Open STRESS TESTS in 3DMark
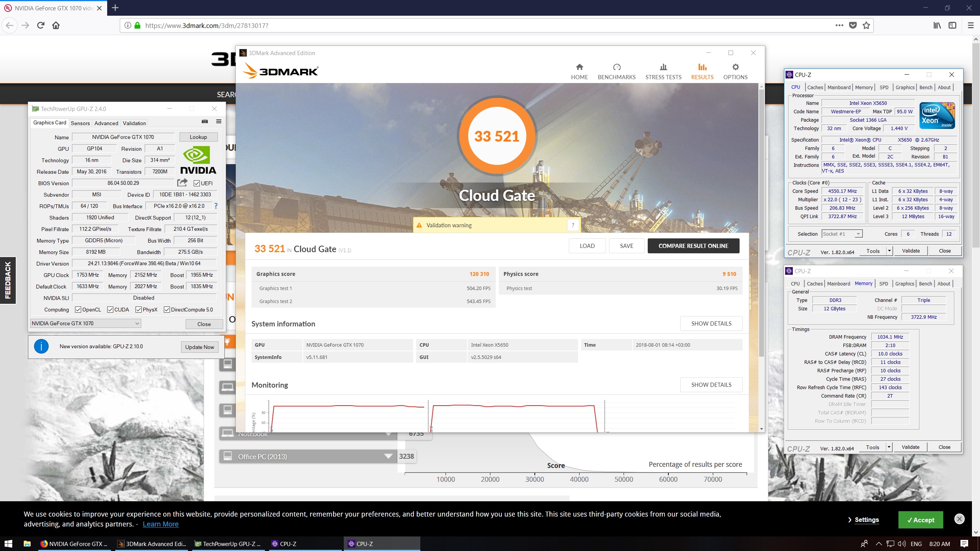This screenshot has width=980, height=551. coord(663,72)
